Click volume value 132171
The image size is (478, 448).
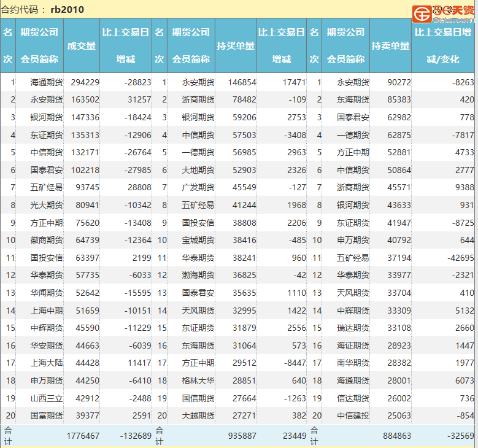point(85,152)
